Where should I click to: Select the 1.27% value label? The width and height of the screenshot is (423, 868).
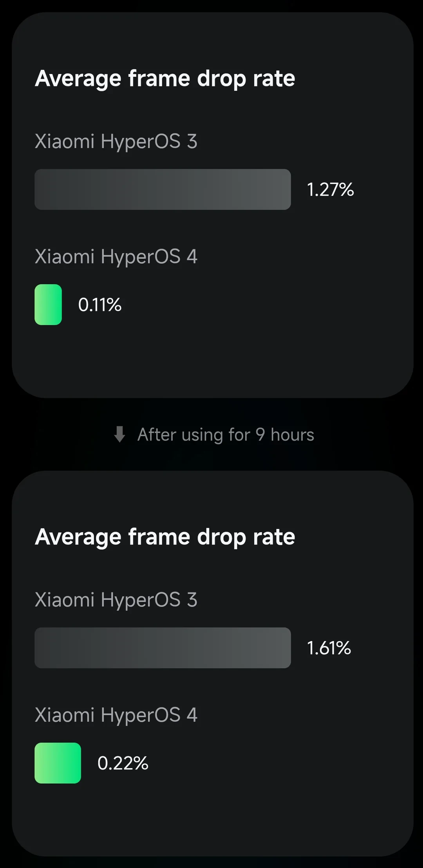330,189
